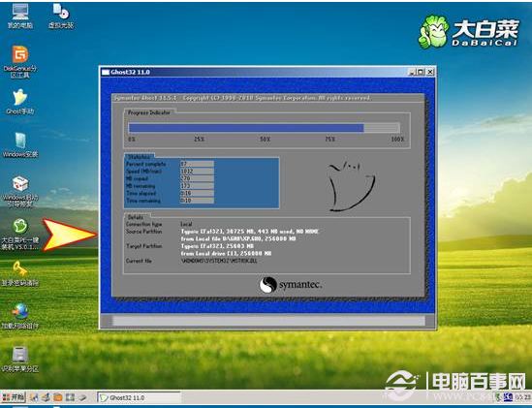Click the Percent complete value field
Screen dimensions: 532x408
[x=197, y=164]
